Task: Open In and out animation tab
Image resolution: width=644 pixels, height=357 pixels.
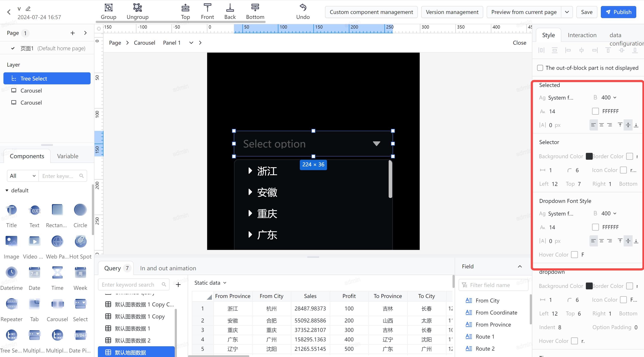Action: click(x=168, y=268)
